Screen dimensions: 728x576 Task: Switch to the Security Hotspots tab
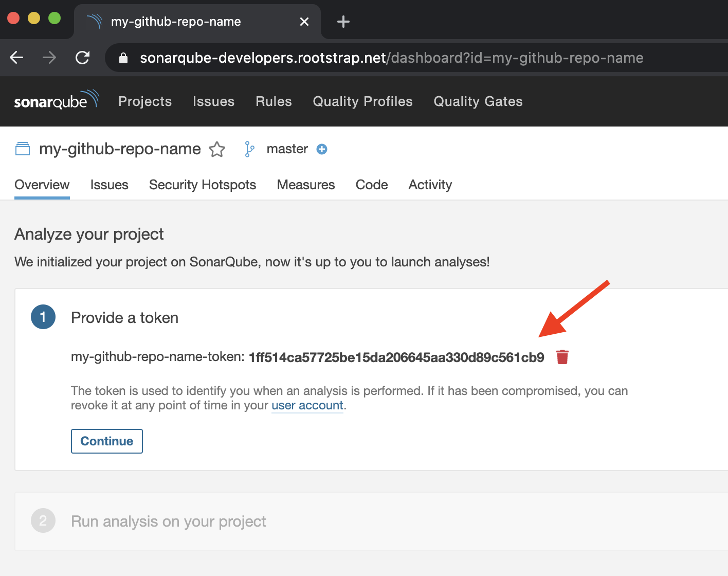tap(203, 185)
